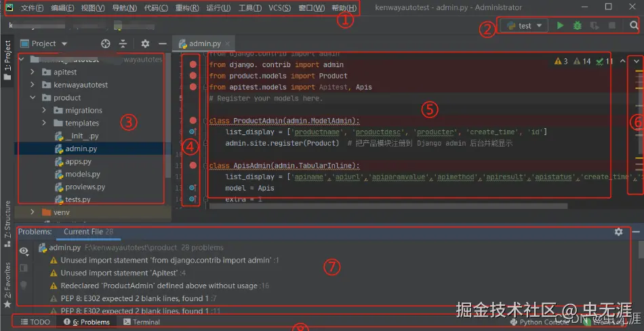Open the Structure tool window stripe
Screen dimensions: 644x331
click(x=7, y=224)
